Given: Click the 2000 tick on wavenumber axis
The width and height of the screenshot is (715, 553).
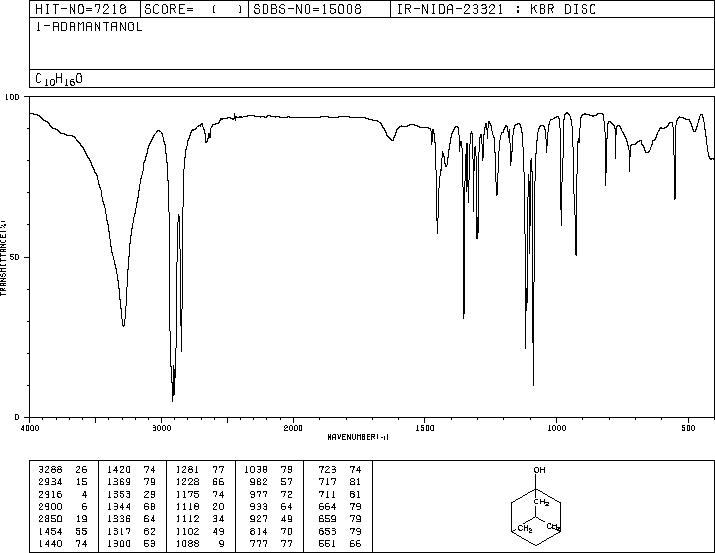Looking at the screenshot, I should [x=293, y=428].
